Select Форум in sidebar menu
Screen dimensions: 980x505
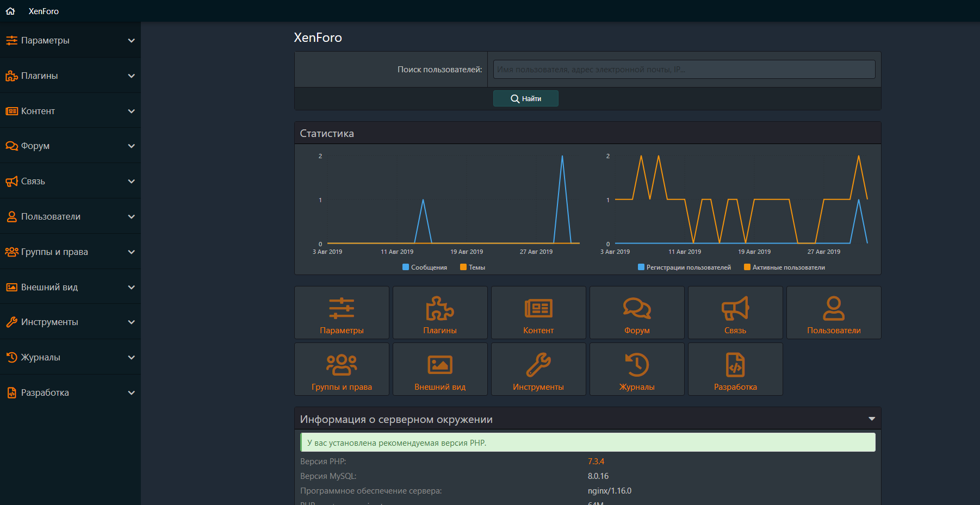click(35, 146)
